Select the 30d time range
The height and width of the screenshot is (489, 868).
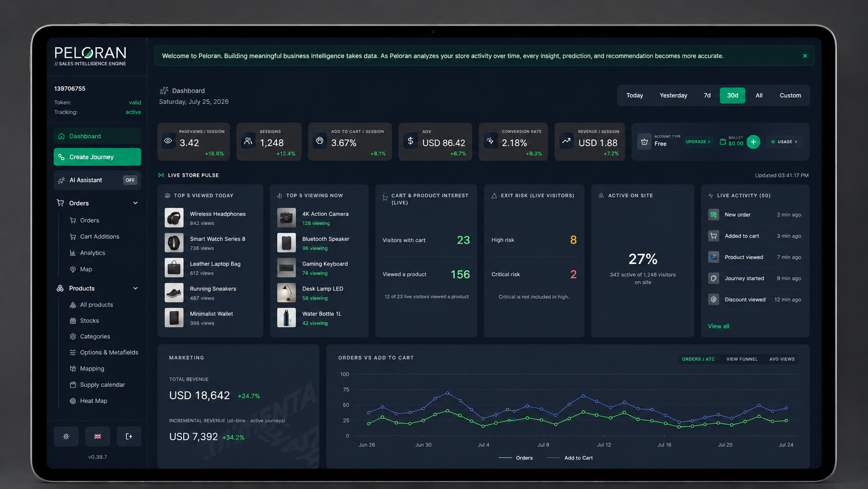click(733, 96)
